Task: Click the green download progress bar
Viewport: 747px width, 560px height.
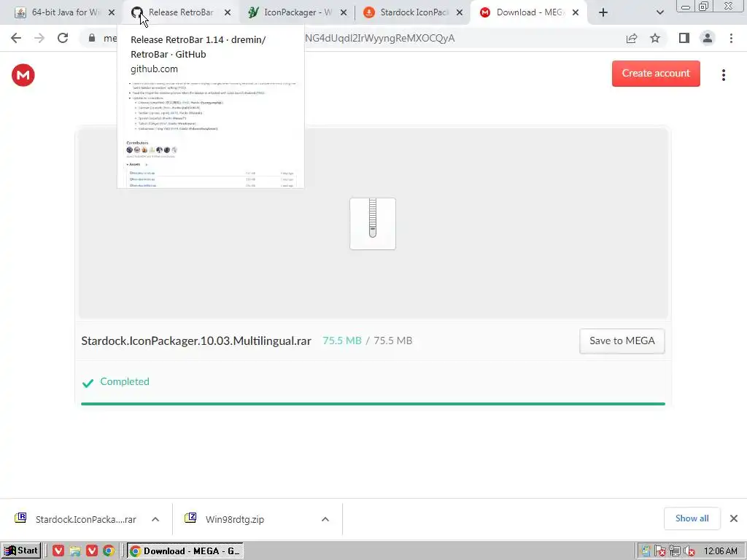Action: (x=373, y=404)
